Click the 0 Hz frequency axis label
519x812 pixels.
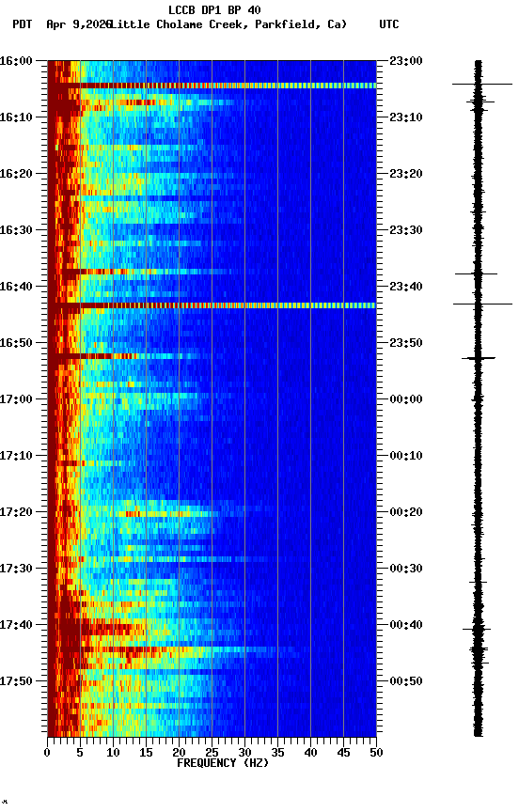(x=48, y=753)
